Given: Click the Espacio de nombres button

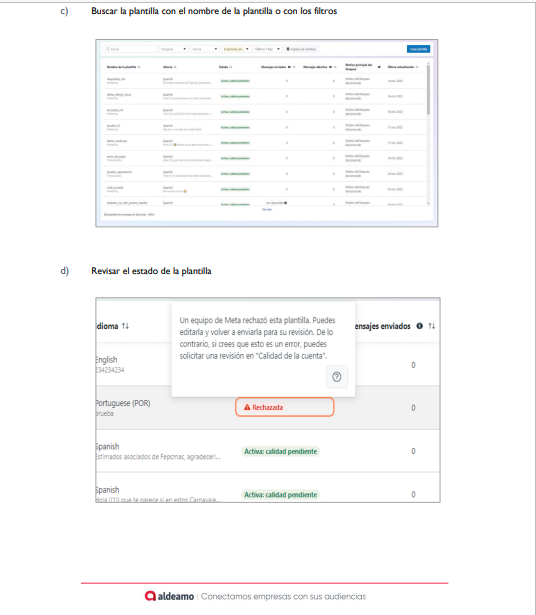Looking at the screenshot, I should [302, 49].
